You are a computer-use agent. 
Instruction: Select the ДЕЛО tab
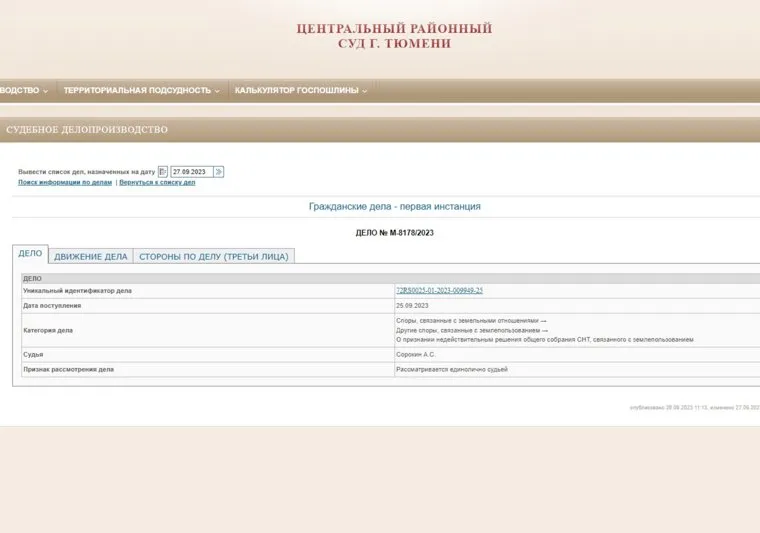(30, 254)
